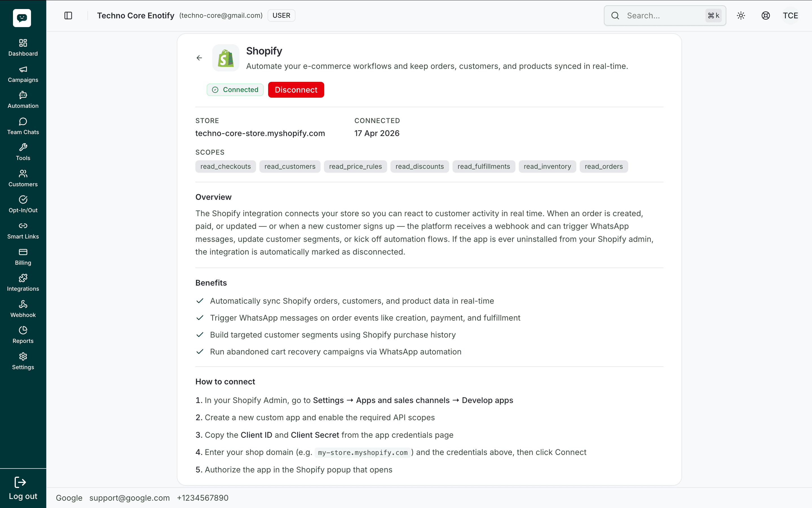Toggle the light theme sun icon
The image size is (812, 508).
[741, 16]
